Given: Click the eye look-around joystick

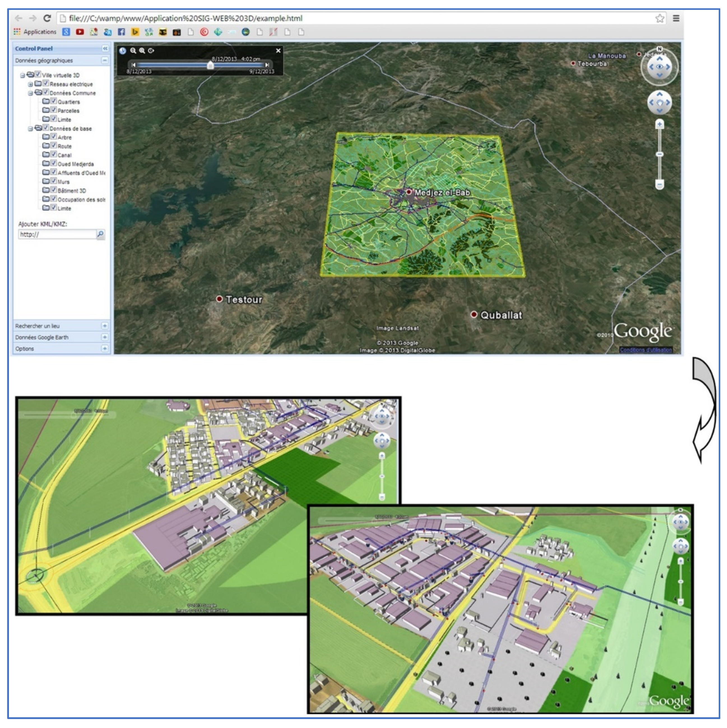Looking at the screenshot, I should click(x=659, y=67).
